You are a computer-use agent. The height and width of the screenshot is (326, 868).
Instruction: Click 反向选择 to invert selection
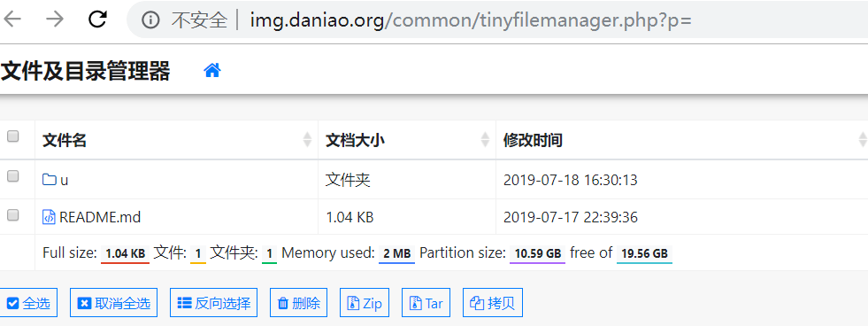(x=213, y=303)
